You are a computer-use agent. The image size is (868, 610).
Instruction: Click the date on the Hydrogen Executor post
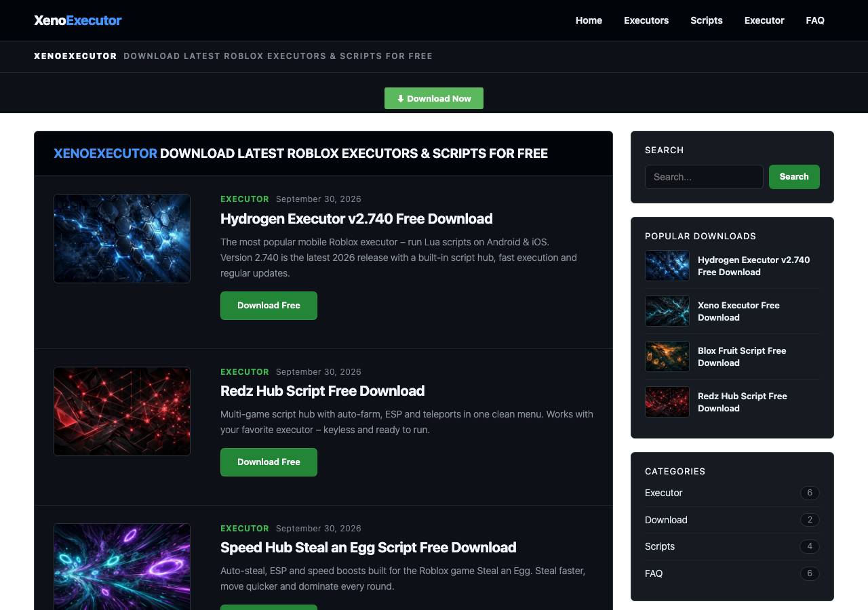coord(319,199)
